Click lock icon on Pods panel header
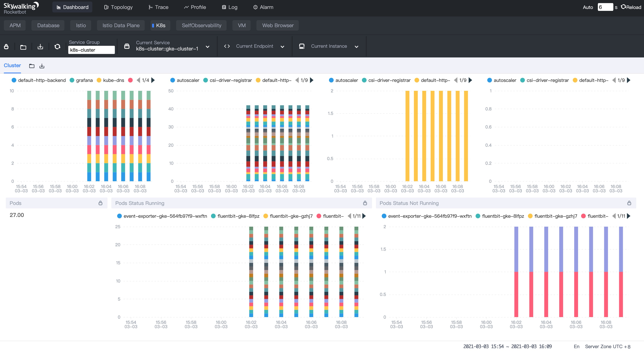Image resolution: width=644 pixels, height=352 pixels. [x=100, y=203]
